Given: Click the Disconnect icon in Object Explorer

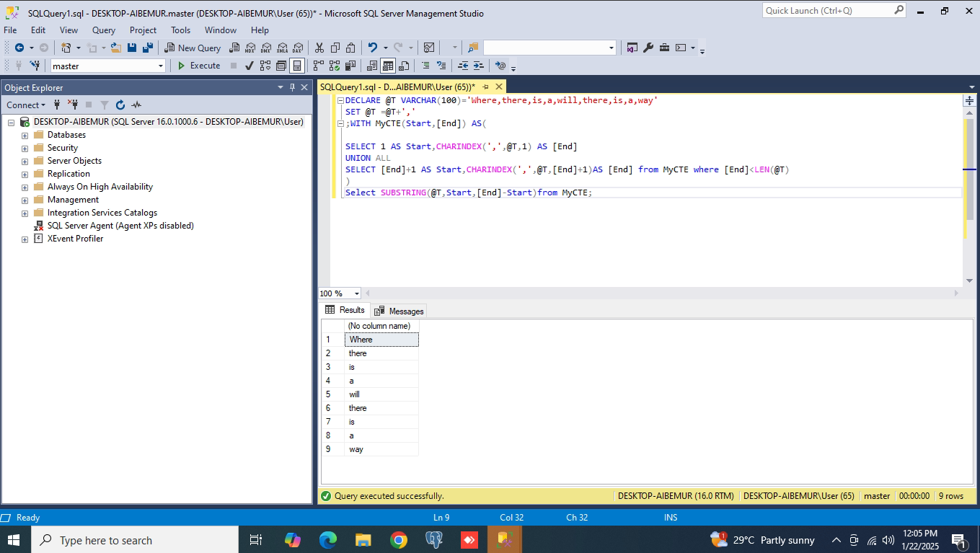Looking at the screenshot, I should pyautogui.click(x=73, y=105).
